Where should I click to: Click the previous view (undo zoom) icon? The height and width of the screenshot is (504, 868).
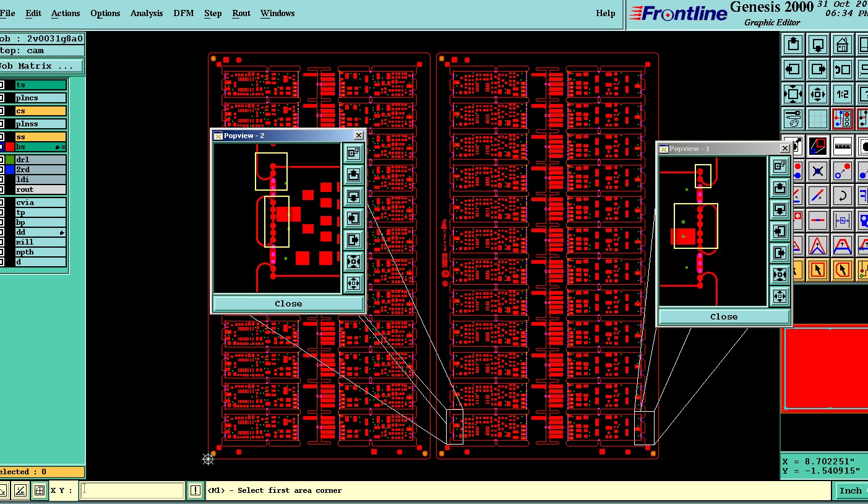(842, 69)
